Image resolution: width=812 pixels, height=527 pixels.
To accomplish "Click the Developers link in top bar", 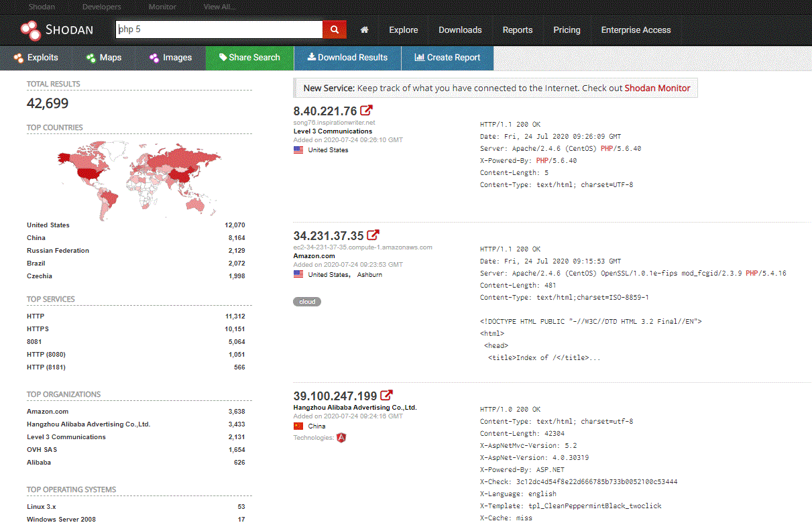I will (x=102, y=7).
